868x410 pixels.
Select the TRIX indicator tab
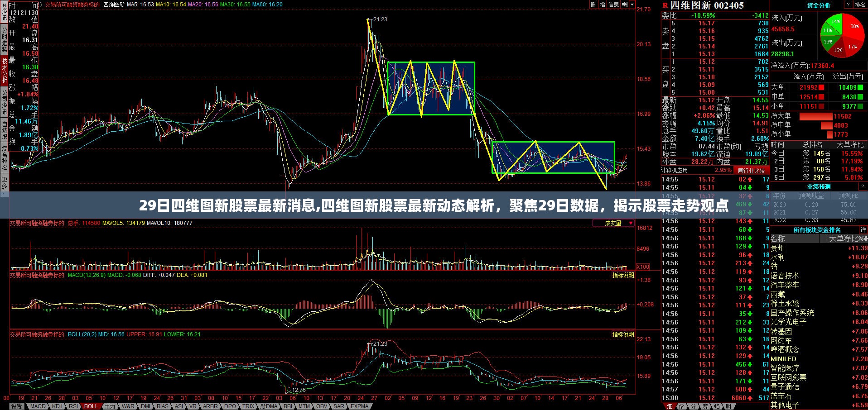click(x=248, y=406)
